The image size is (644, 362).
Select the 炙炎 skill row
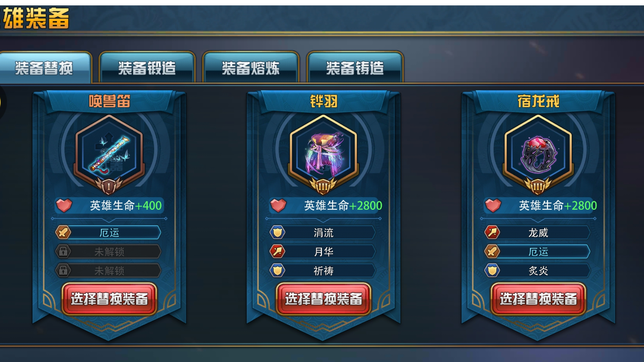537,271
